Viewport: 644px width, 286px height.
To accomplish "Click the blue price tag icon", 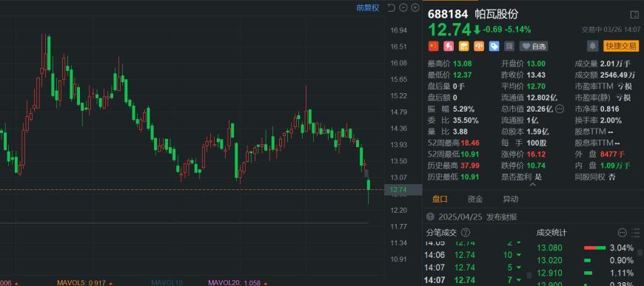I will point(494,47).
